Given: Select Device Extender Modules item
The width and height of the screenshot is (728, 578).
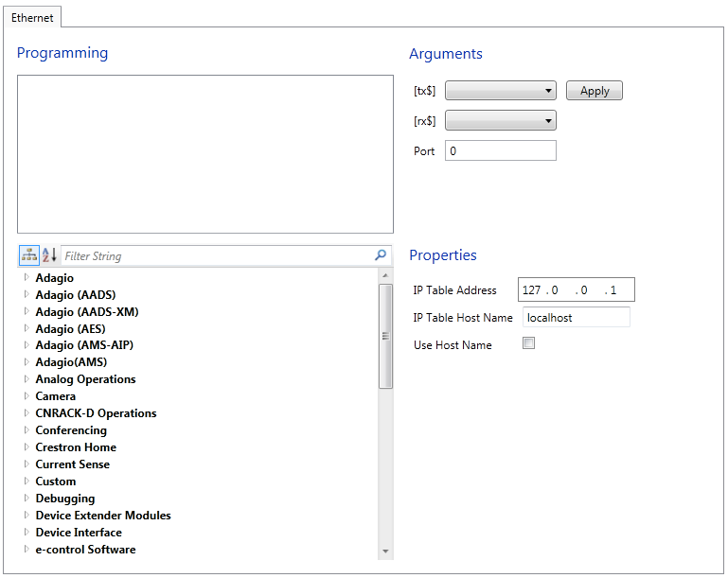Looking at the screenshot, I should (103, 516).
